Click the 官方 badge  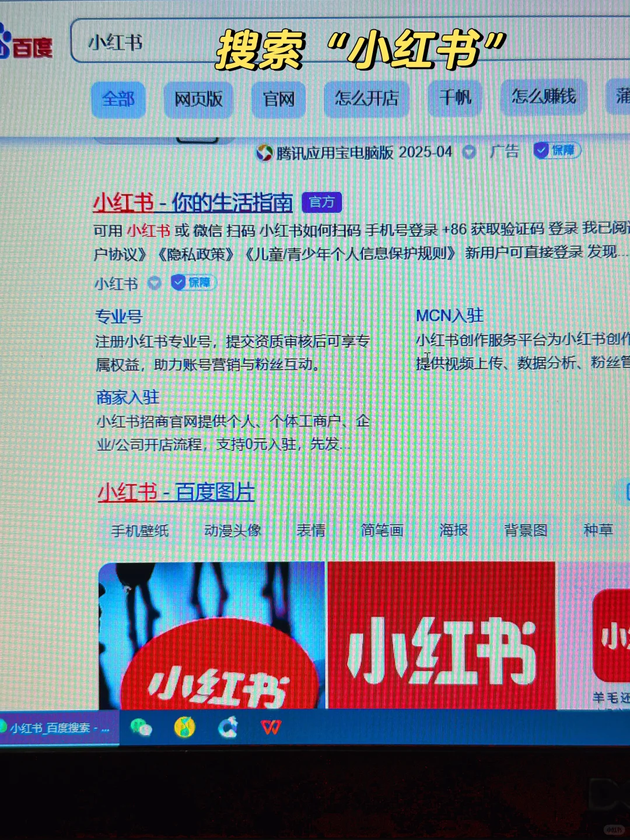[321, 202]
